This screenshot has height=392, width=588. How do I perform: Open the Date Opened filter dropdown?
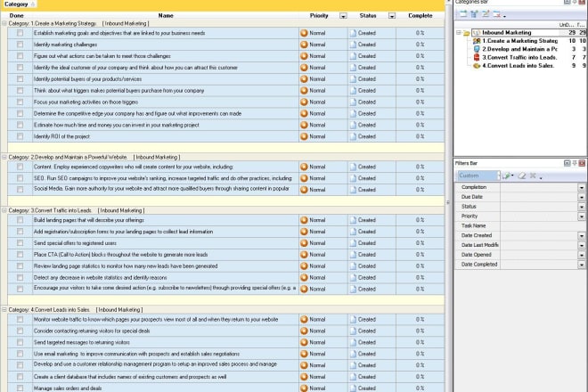coord(581,255)
